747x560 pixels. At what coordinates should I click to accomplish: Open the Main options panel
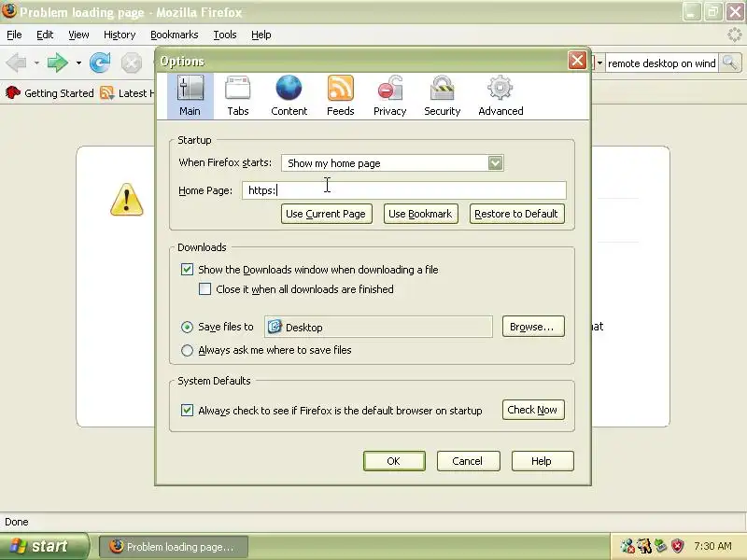coord(190,95)
